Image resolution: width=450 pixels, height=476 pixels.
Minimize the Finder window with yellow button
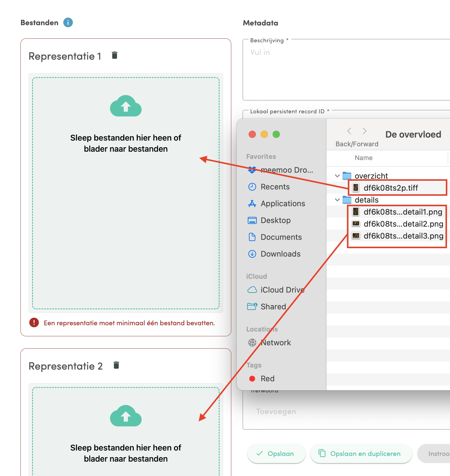click(264, 134)
